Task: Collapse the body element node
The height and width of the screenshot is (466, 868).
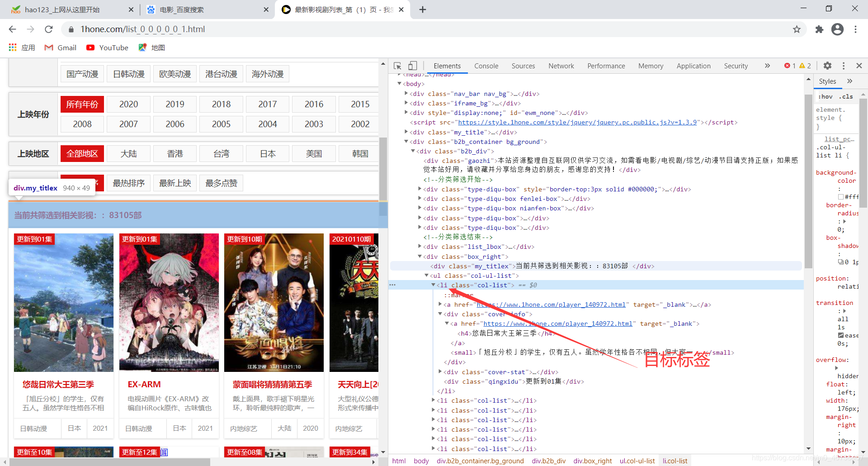Action: 399,84
